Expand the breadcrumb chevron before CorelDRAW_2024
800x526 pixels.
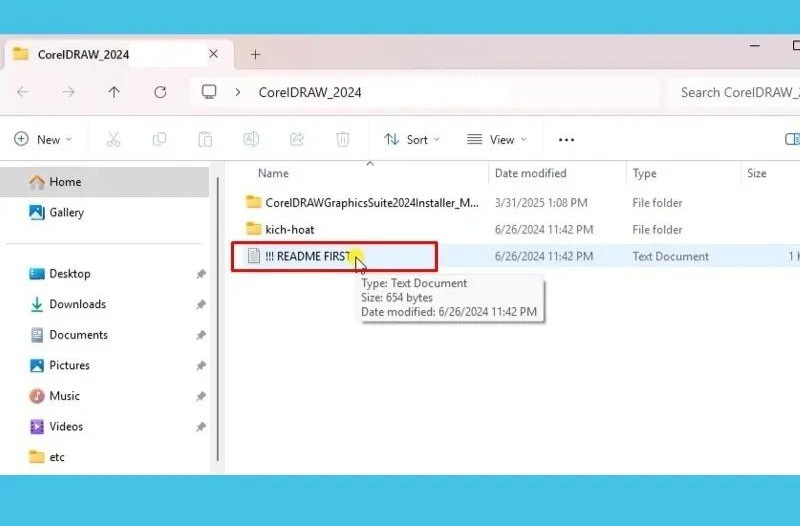tap(238, 92)
